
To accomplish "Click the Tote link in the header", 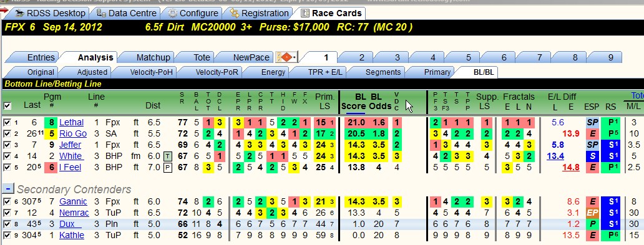I will tap(637, 95).
